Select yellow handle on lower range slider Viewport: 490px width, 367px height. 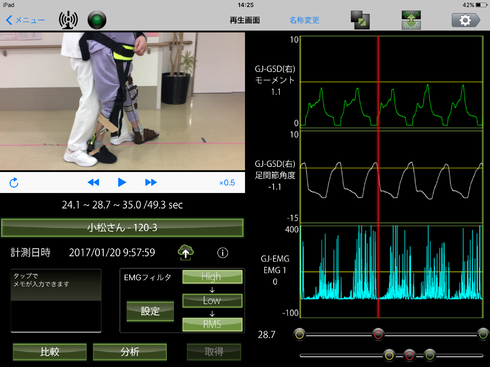tap(389, 355)
